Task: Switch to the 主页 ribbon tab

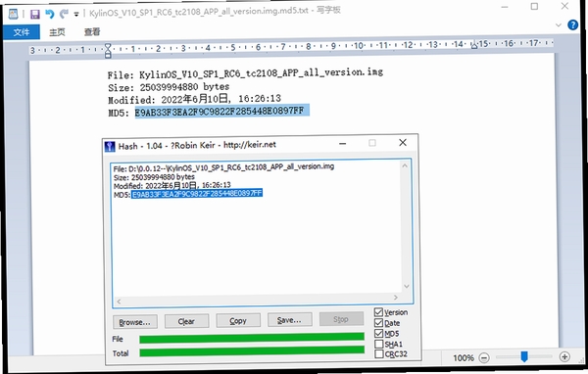Action: coord(57,32)
